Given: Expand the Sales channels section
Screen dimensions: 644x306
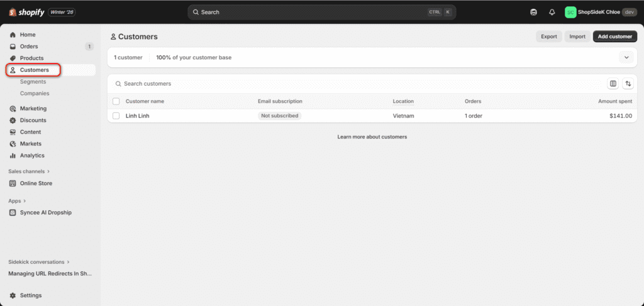Looking at the screenshot, I should point(29,171).
